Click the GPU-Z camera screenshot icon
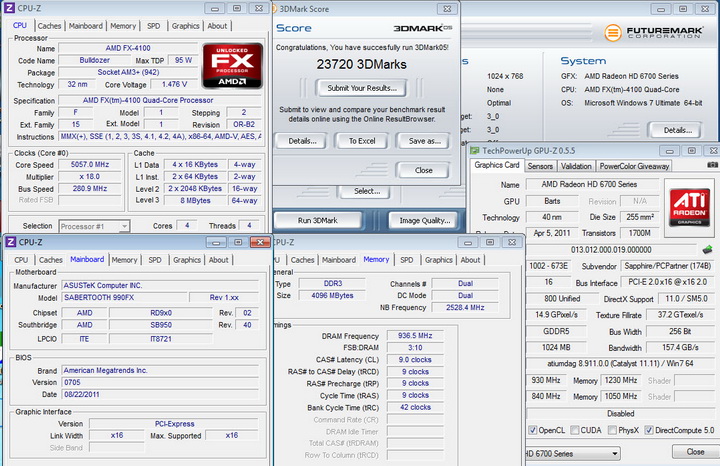Viewport: 720px width, 466px height. point(712,165)
